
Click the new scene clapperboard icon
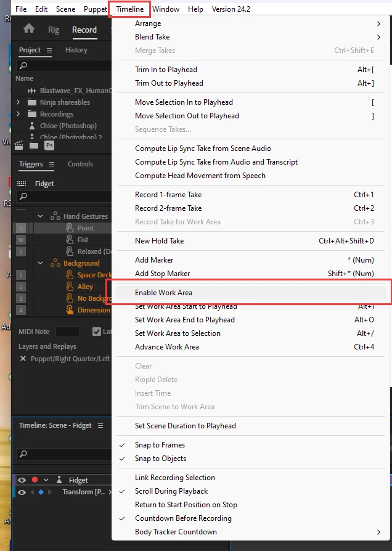18,145
